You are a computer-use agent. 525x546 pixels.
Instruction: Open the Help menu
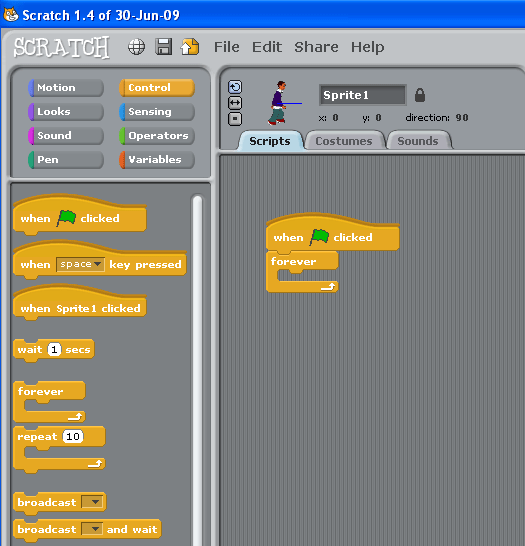tap(367, 47)
